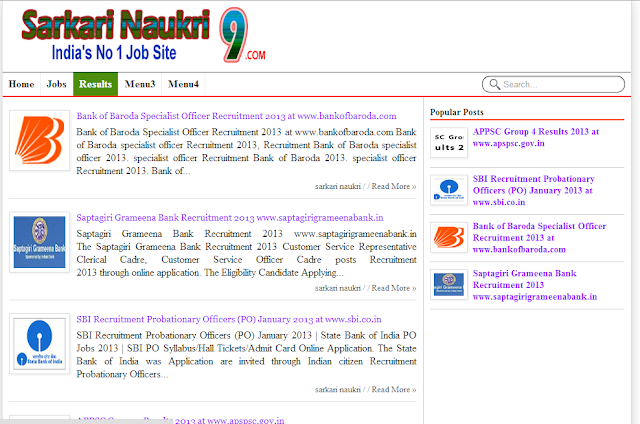Open the Jobs menu item

pyautogui.click(x=56, y=84)
